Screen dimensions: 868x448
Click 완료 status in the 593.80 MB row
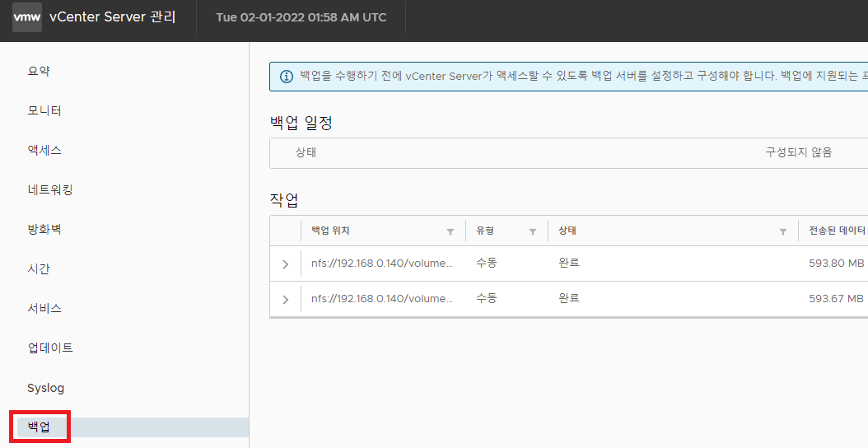point(569,263)
